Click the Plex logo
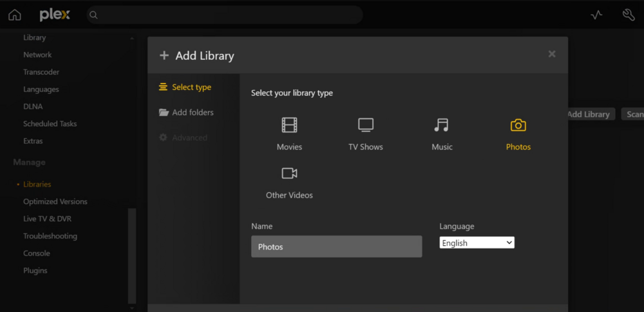The height and width of the screenshot is (312, 644). (x=55, y=15)
